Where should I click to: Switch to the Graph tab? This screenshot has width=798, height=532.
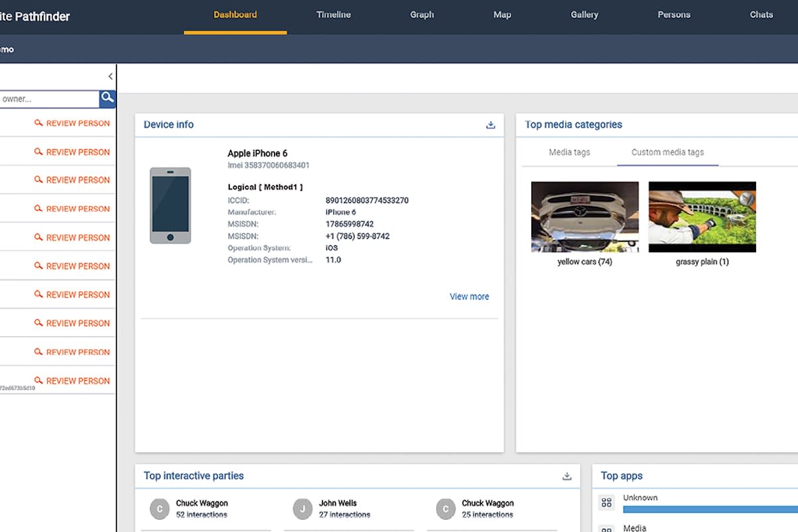coord(422,15)
